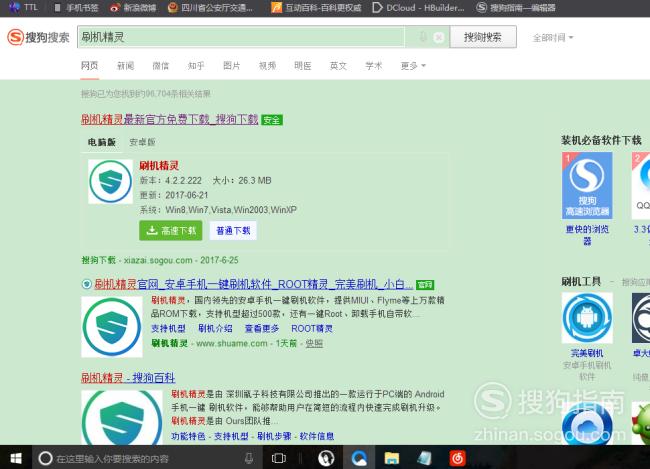The height and width of the screenshot is (469, 650).
Task: Open the TTL bookmark in bookmarks bar
Action: [24, 7]
